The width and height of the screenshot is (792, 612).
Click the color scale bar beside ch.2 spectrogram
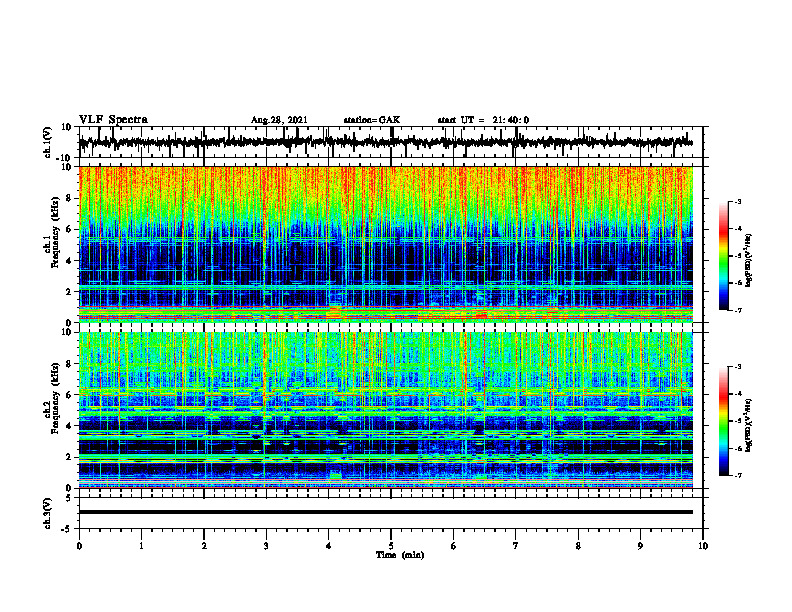coord(723,421)
